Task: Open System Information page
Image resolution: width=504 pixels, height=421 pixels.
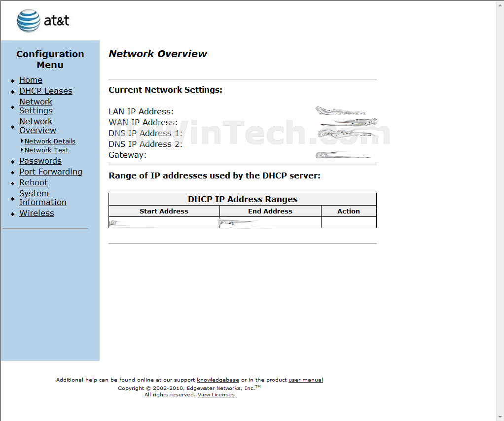Action: coord(43,198)
